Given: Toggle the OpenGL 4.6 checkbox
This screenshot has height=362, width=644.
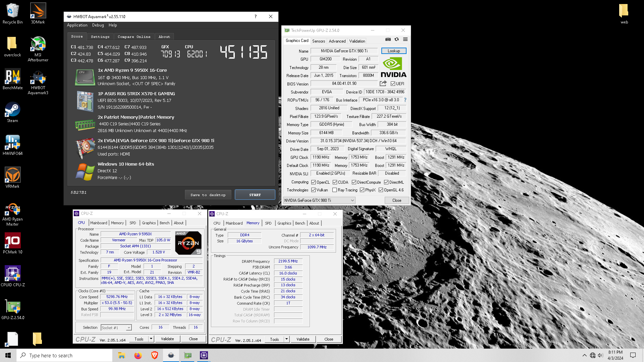Looking at the screenshot, I should click(x=381, y=190).
